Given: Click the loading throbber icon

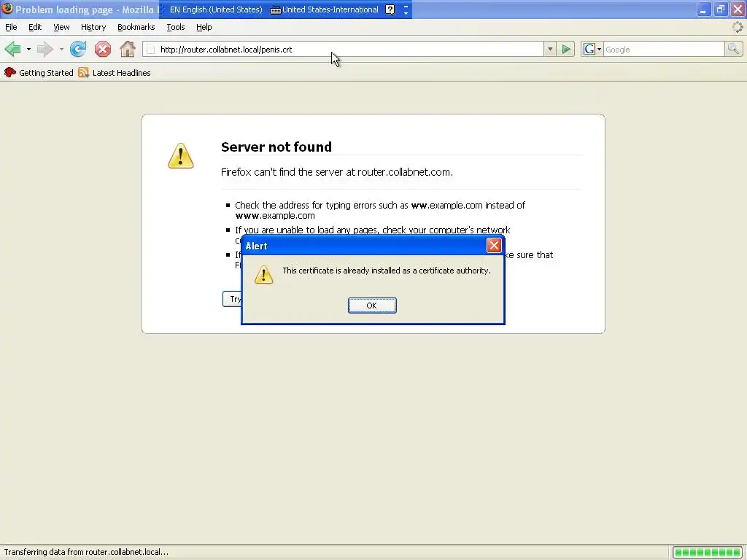Looking at the screenshot, I should click(x=737, y=27).
